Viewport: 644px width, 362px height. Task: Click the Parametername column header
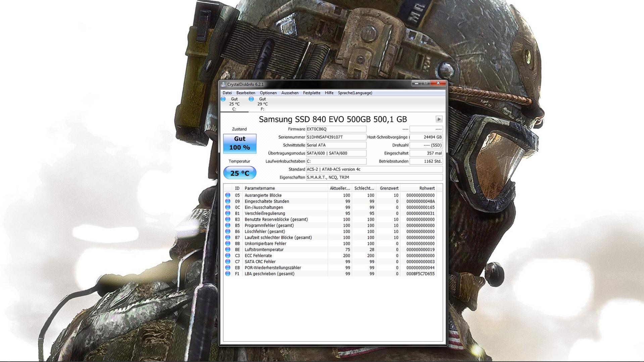(x=285, y=188)
